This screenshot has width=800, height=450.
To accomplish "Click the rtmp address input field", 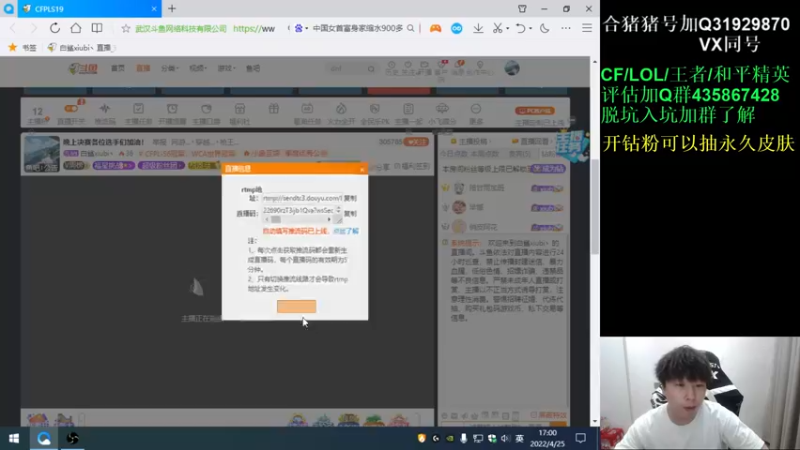I will [x=302, y=198].
